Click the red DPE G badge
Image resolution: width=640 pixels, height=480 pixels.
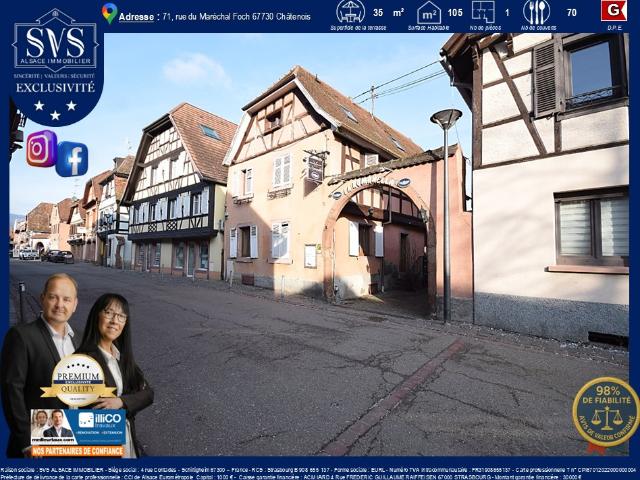(x=613, y=11)
